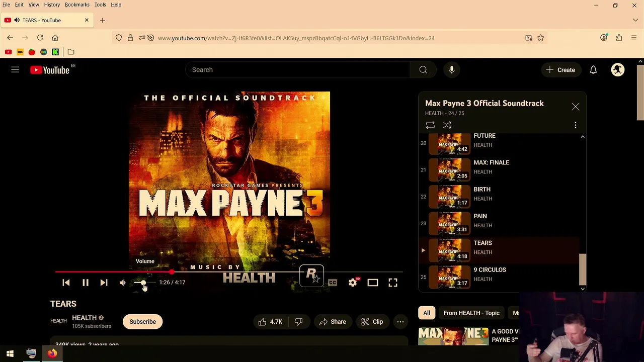This screenshot has height=362, width=644.
Task: Adjust the volume slider handle
Action: pos(144,283)
